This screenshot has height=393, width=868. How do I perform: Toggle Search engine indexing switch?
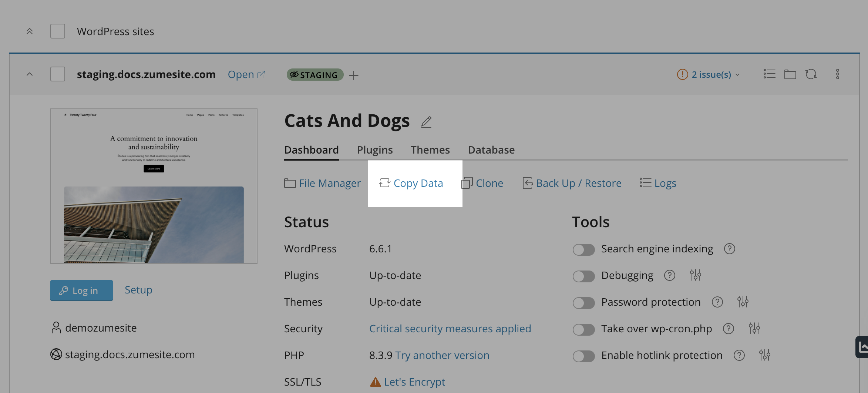(x=583, y=249)
